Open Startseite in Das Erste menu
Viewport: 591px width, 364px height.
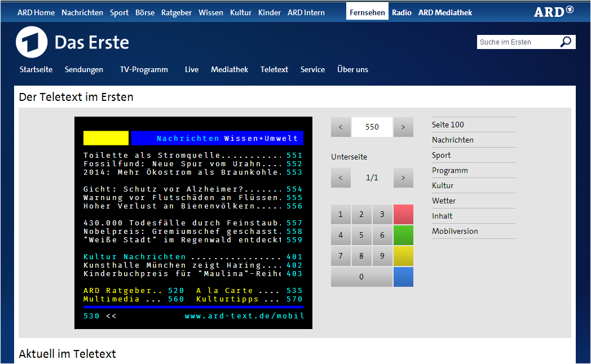point(36,69)
